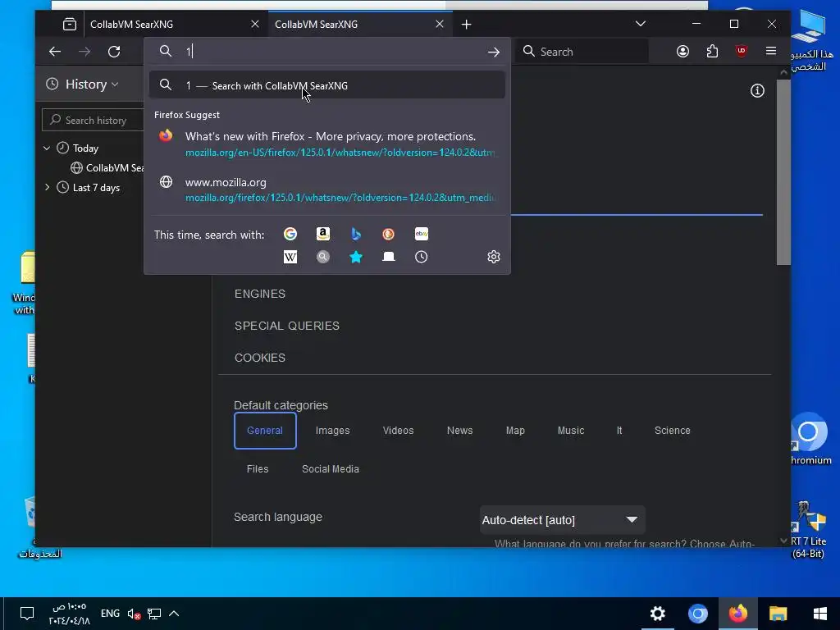
Task: Toggle the Videos default category
Action: 398,431
